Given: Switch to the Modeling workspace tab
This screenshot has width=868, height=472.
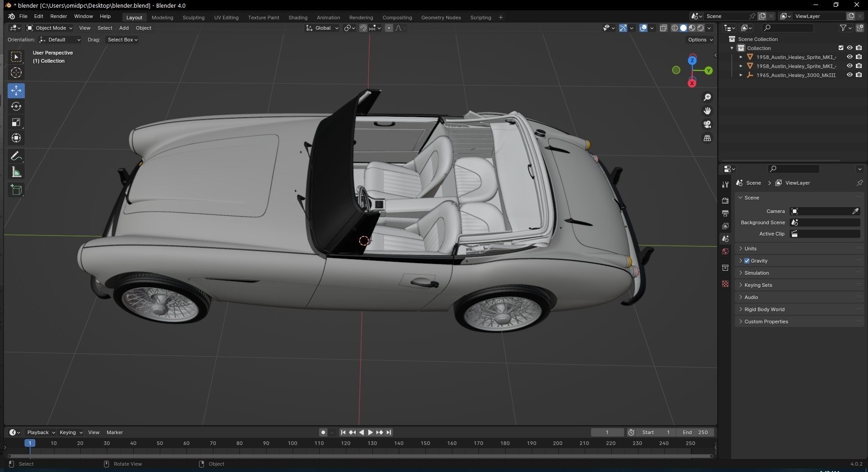Looking at the screenshot, I should (x=162, y=18).
